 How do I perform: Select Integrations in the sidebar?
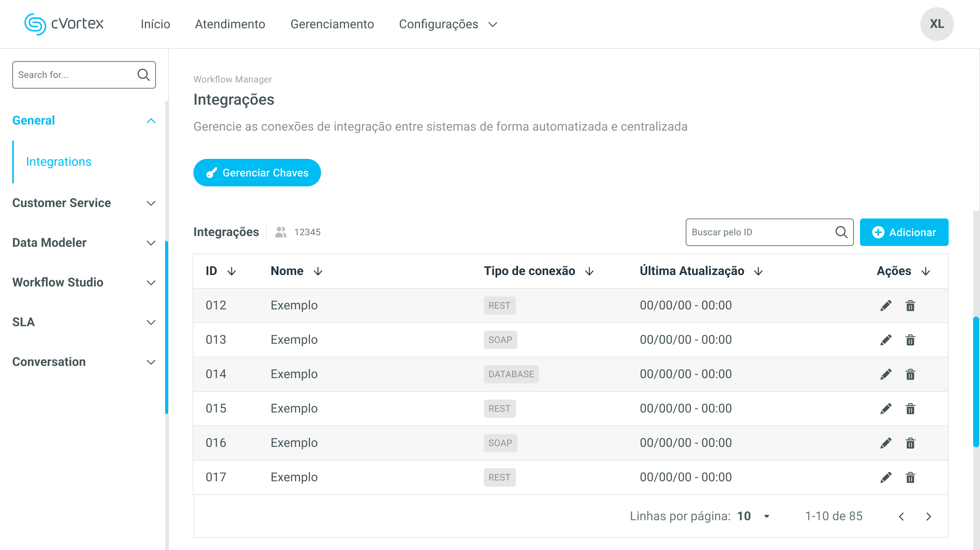(x=59, y=162)
